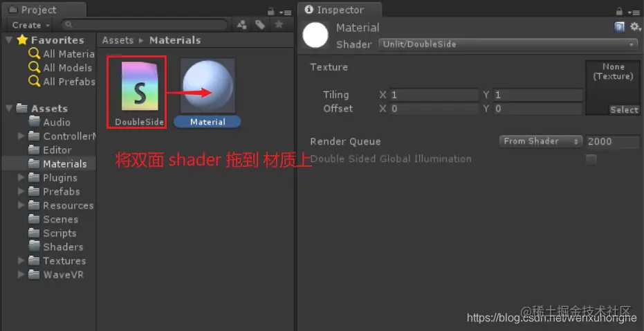Click the search by label tag icon
Image resolution: width=644 pixels, height=331 pixels.
coord(260,25)
